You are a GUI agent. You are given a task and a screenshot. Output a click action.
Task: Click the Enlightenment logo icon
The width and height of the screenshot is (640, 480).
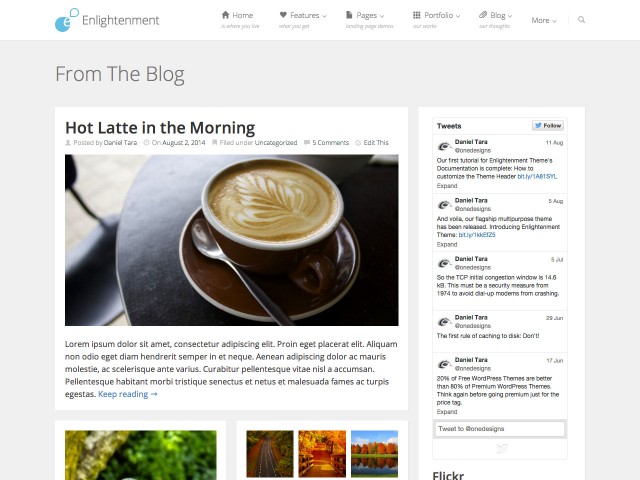click(67, 20)
